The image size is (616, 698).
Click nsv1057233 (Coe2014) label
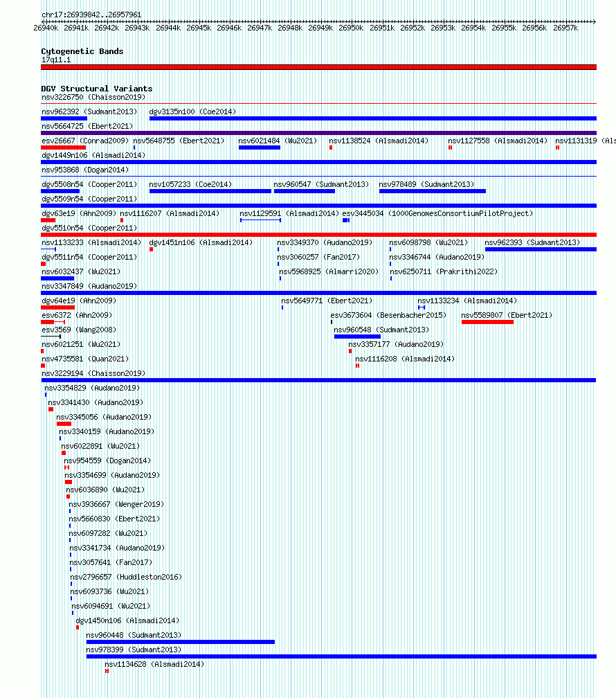tap(190, 184)
